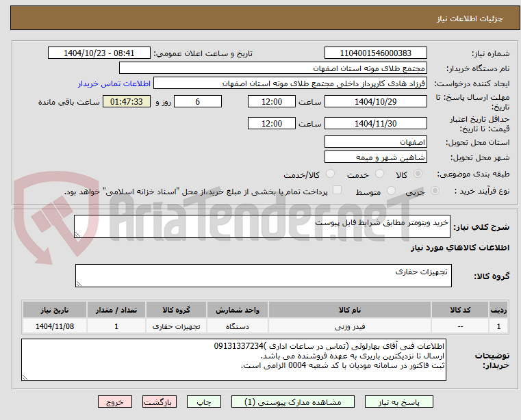This screenshot has width=521, height=420.
Task: Click the response deadline date 1404/10/29
Action: (375, 102)
